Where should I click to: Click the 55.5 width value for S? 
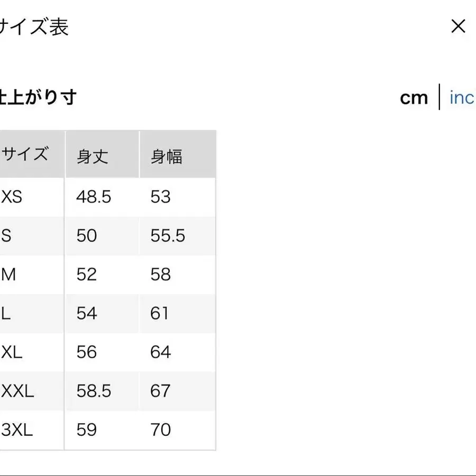click(x=167, y=235)
